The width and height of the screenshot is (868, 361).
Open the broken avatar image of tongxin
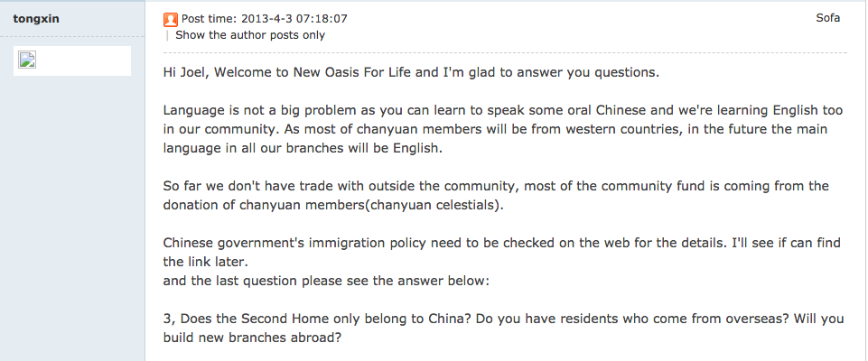click(27, 60)
